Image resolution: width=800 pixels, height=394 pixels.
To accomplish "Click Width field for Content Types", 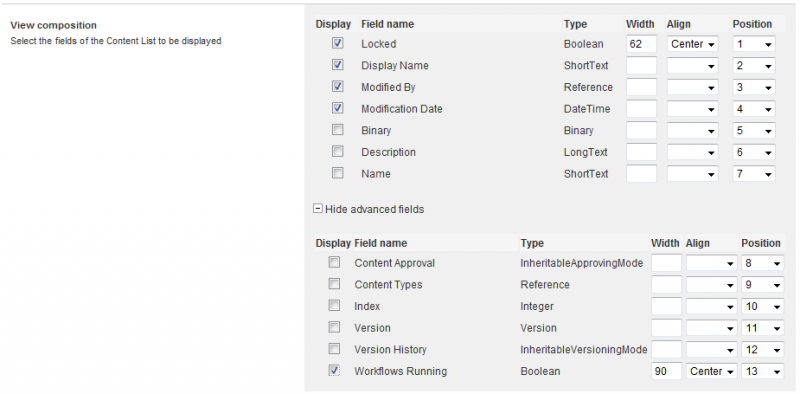I will 667,285.
